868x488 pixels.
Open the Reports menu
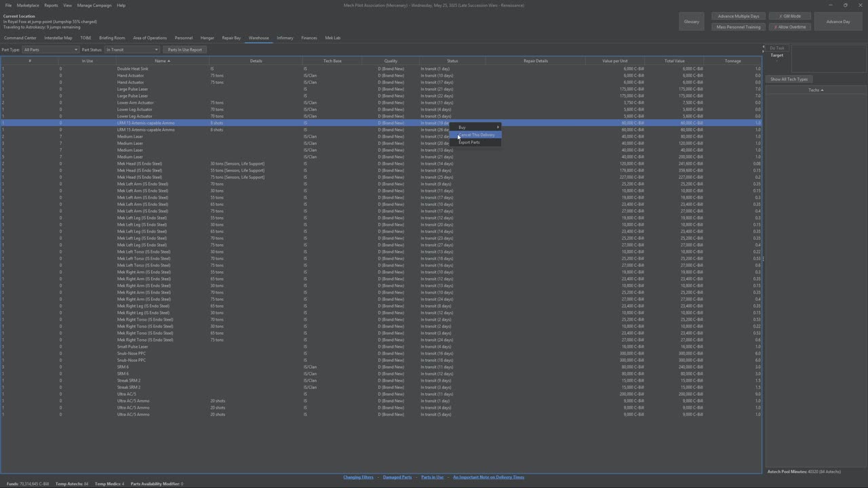point(51,5)
